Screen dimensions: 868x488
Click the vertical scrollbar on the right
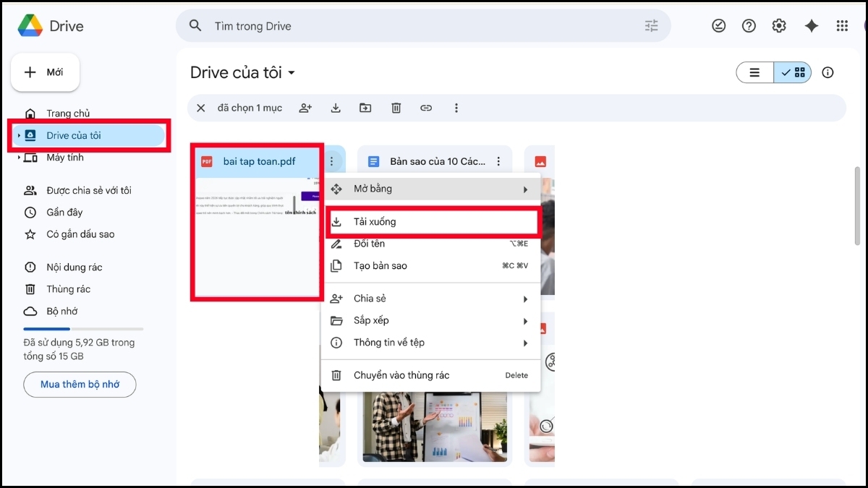pyautogui.click(x=858, y=206)
